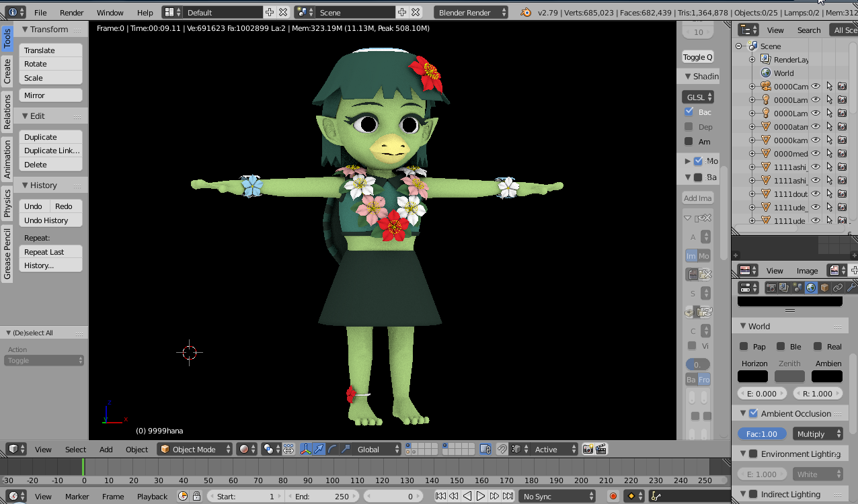Image resolution: width=858 pixels, height=504 pixels.
Task: Enable the translate manipulator arrow icon
Action: (319, 449)
